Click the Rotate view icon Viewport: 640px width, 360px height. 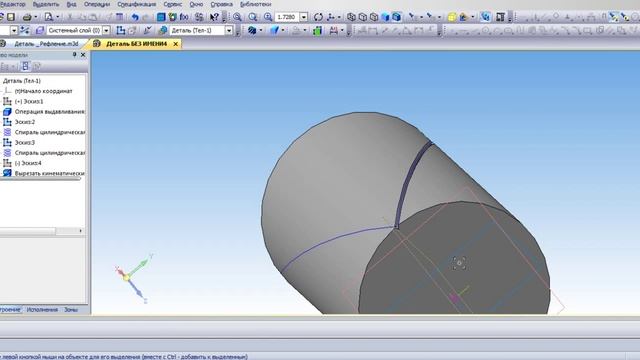318,17
